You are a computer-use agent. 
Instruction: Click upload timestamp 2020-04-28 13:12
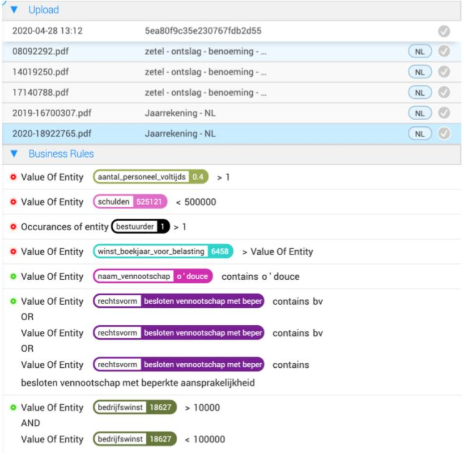tap(47, 31)
